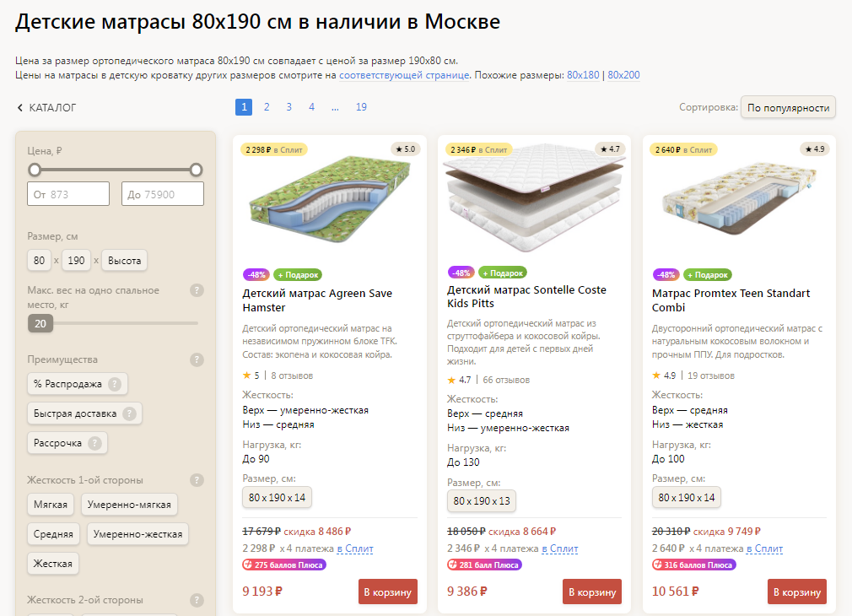Click question icon on Рассрочка chip
Image resolution: width=852 pixels, height=616 pixels.
tap(95, 442)
